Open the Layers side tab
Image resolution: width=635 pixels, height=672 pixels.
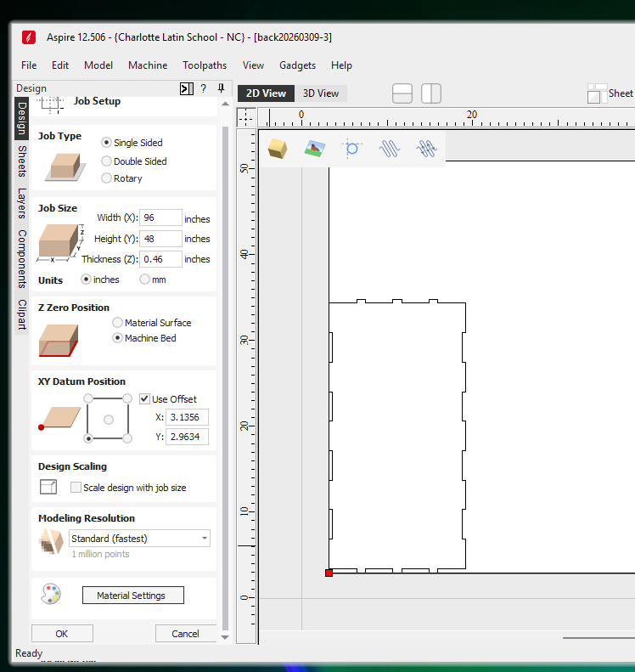coord(22,203)
